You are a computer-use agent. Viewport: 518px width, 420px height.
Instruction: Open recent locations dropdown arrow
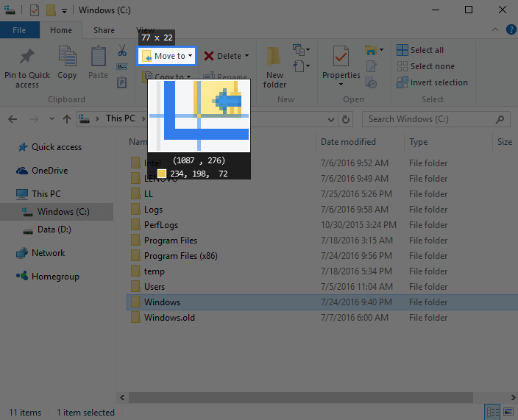click(x=52, y=119)
